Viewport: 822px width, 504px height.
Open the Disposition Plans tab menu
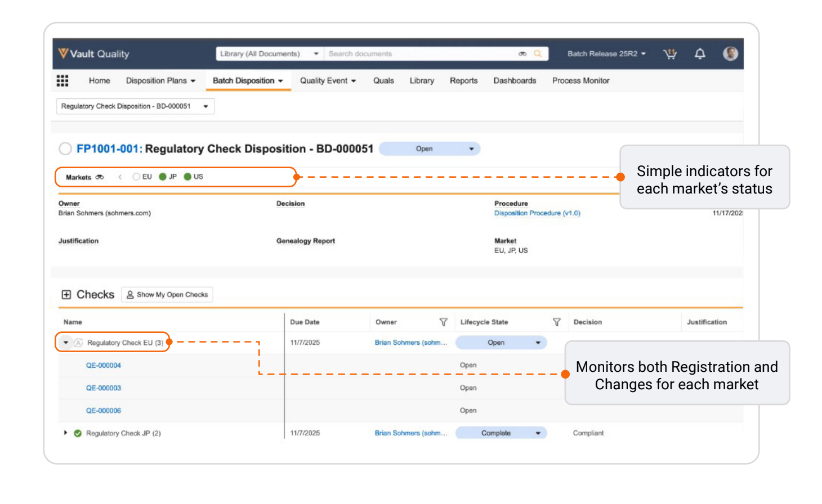pyautogui.click(x=160, y=80)
